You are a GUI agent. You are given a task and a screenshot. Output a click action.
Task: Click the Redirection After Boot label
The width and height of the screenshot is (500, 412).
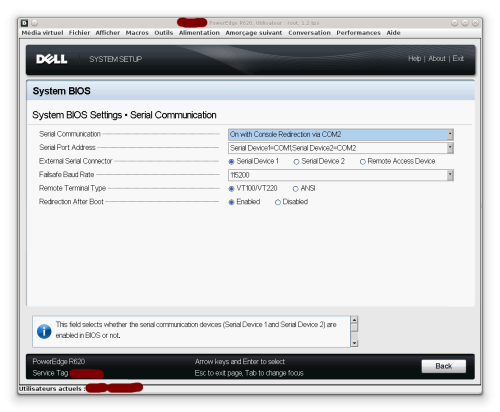point(71,202)
